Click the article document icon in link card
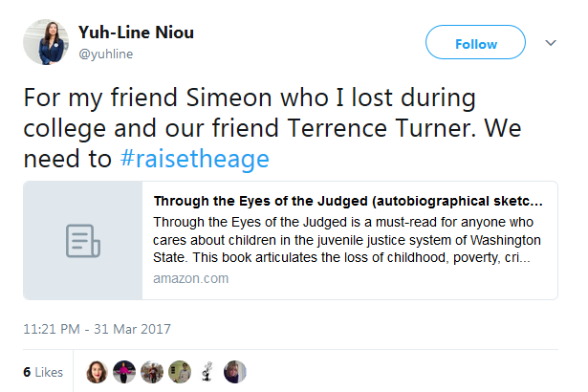This screenshot has width=588, height=392. click(83, 239)
